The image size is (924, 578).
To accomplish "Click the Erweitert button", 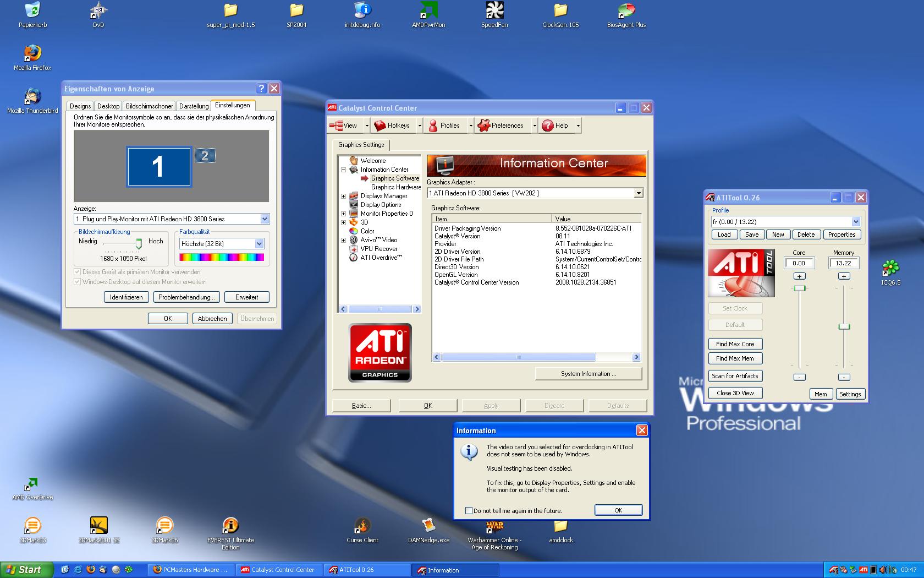I will click(x=246, y=297).
